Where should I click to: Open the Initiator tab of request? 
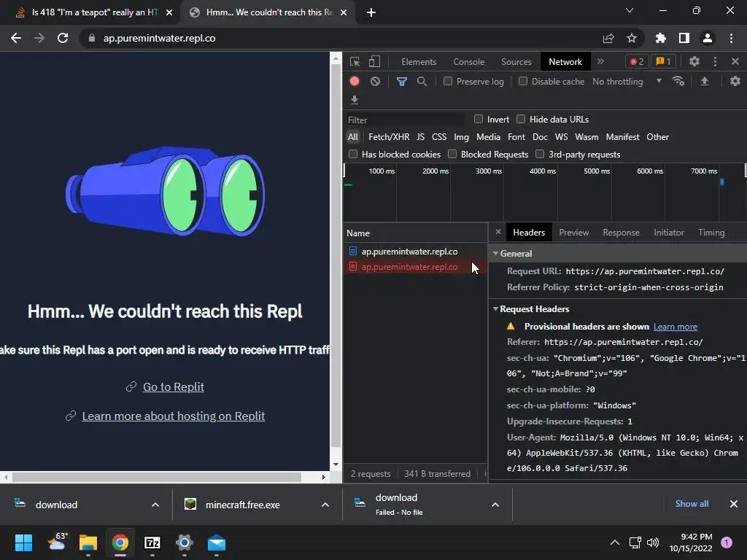669,233
